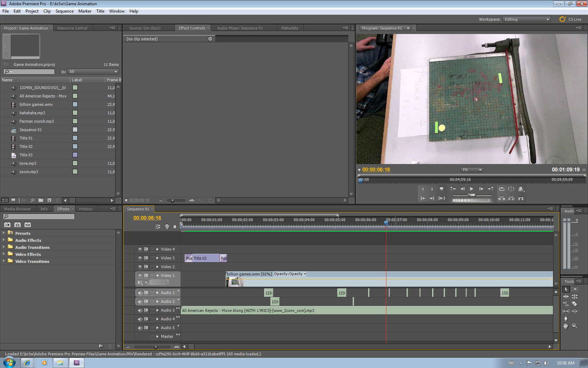The image size is (588, 368).
Task: Select the Pen tool
Action: [566, 319]
